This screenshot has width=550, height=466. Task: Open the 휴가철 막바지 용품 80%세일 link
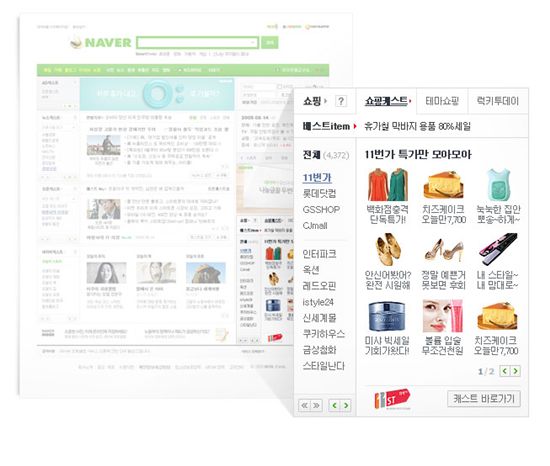pos(417,126)
